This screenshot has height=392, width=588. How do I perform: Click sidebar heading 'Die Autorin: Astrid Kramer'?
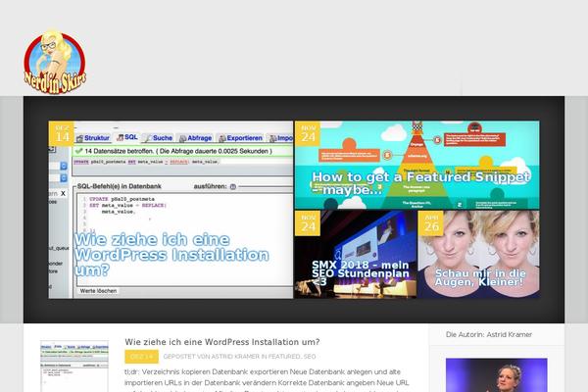click(x=489, y=334)
